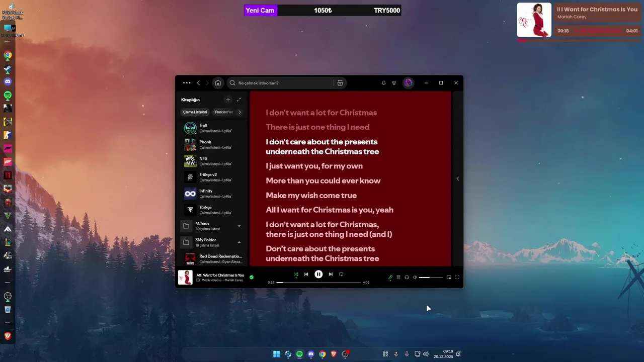Seek in the song progress bar
This screenshot has height=362, width=644.
coord(318,283)
